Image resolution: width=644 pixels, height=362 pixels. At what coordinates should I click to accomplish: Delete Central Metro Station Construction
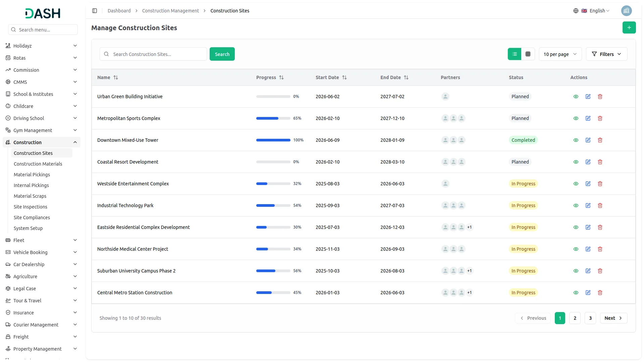tap(600, 293)
